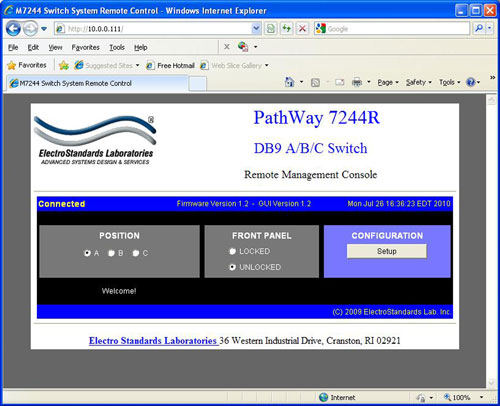This screenshot has height=406, width=500.
Task: Set front panel to UNLOCKED
Action: coord(232,267)
